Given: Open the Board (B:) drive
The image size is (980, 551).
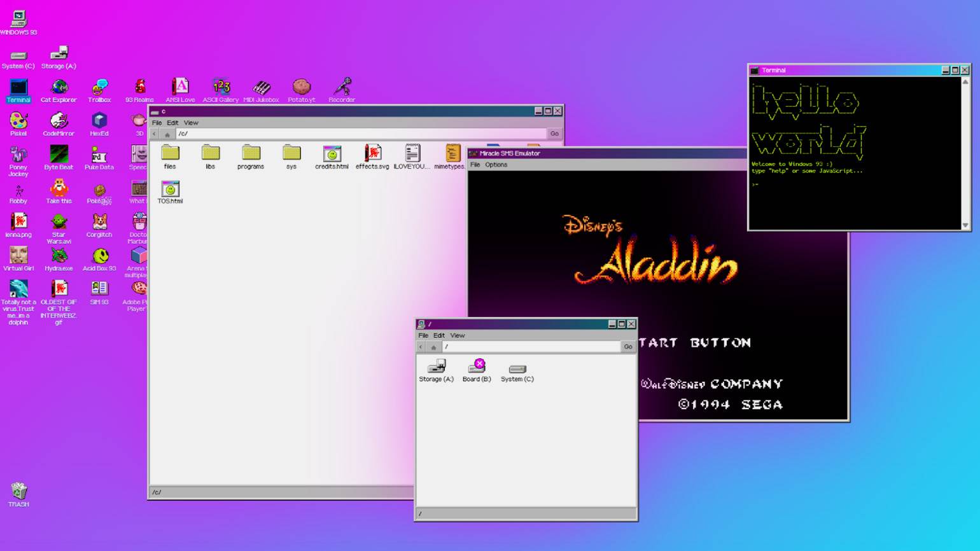Looking at the screenshot, I should point(477,368).
